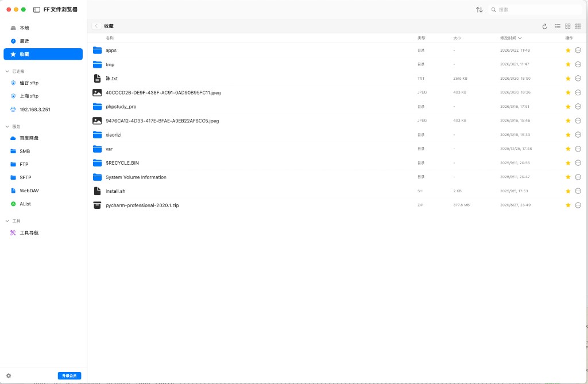Open the 硅谷 sftp connection

(29, 83)
